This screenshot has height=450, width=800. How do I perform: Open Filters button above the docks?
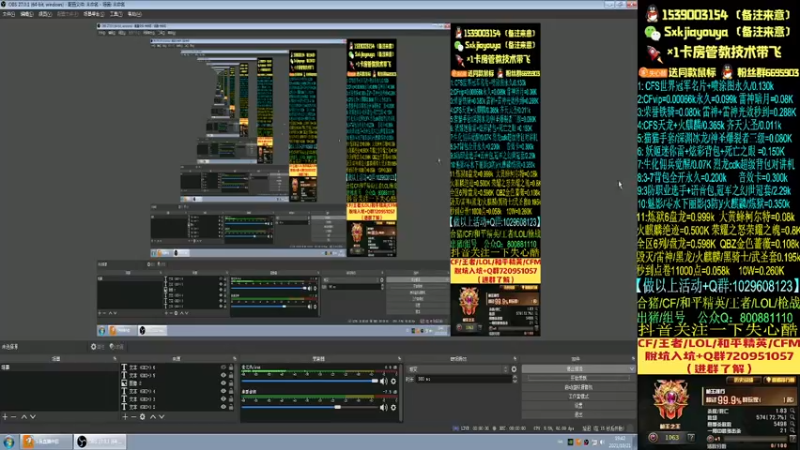click(116, 346)
